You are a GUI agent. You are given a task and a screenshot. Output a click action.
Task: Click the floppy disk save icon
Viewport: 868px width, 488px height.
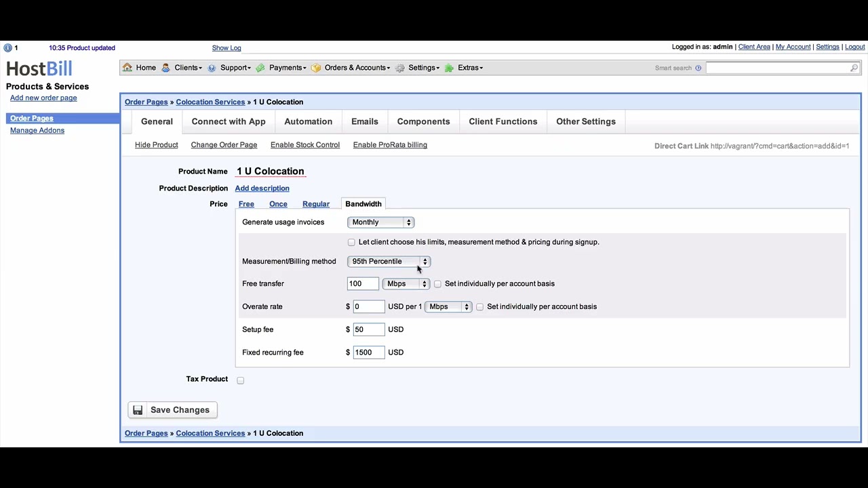pyautogui.click(x=138, y=410)
